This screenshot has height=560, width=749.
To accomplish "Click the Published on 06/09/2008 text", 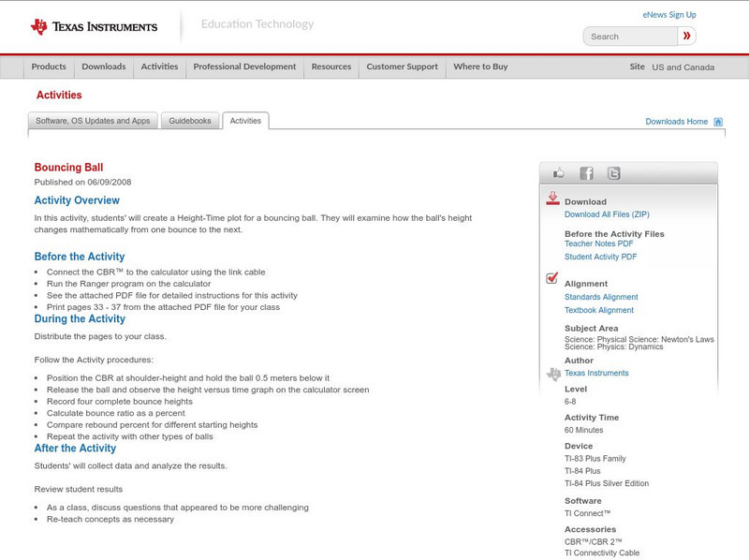I will click(x=82, y=182).
